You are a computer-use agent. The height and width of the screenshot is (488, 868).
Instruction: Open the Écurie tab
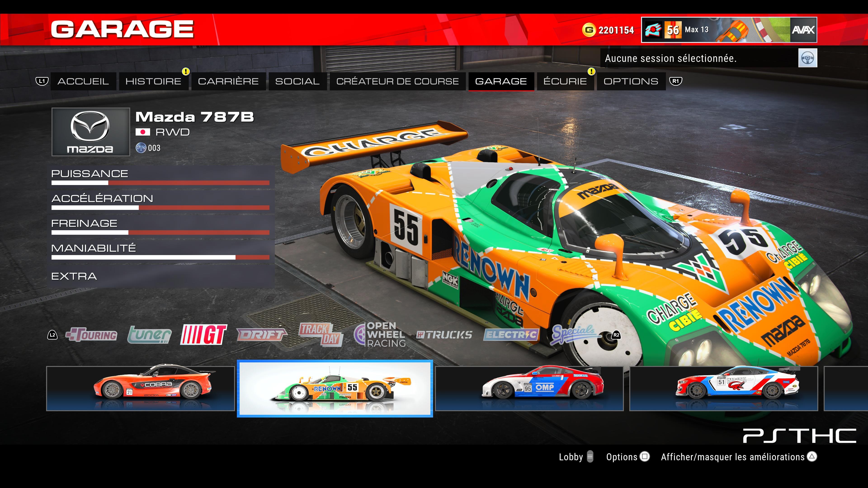565,81
